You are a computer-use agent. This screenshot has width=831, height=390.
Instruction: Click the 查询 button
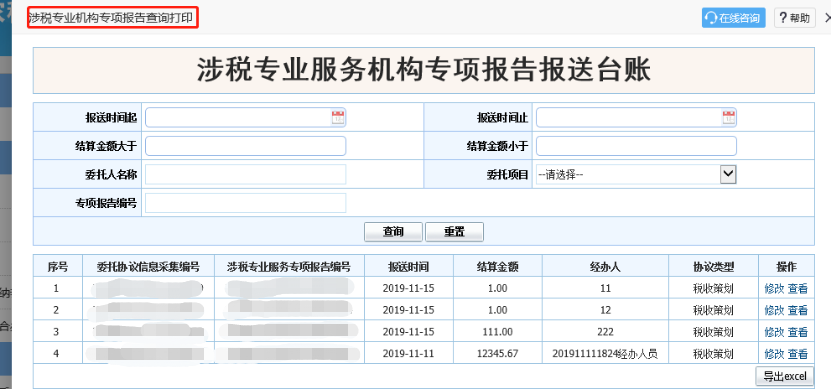click(x=393, y=232)
